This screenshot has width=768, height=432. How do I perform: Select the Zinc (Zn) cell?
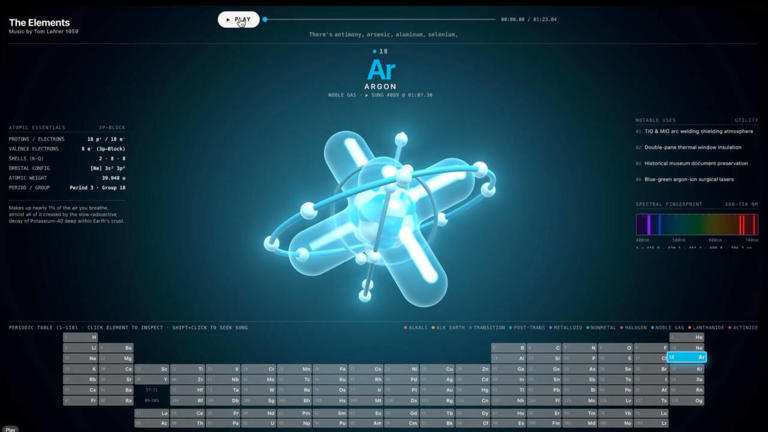point(473,369)
